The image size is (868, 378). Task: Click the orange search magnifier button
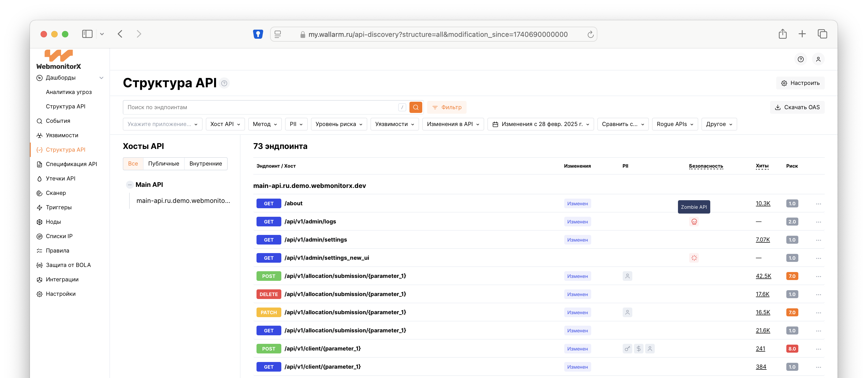[416, 107]
